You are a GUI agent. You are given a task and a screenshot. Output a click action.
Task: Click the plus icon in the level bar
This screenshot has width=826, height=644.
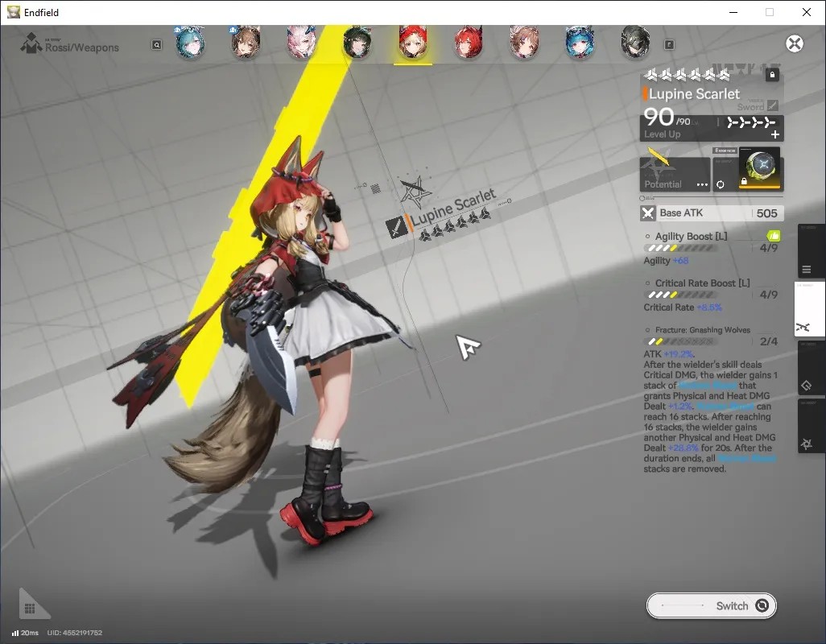(775, 134)
